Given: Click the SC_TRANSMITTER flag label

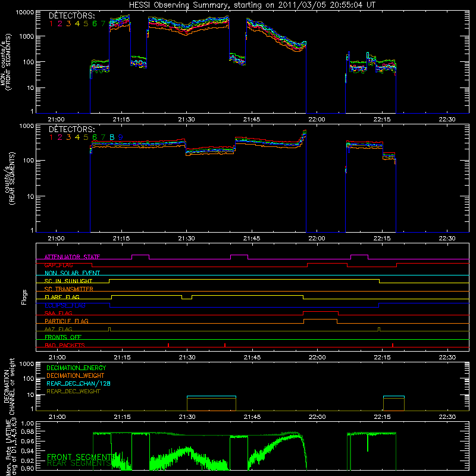Looking at the screenshot, I should pos(69,289).
